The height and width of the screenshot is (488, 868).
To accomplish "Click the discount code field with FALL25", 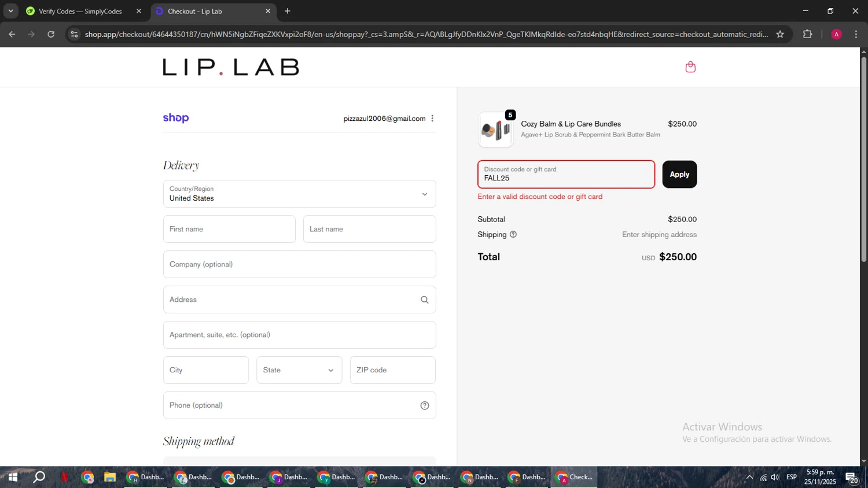I will coord(566,174).
